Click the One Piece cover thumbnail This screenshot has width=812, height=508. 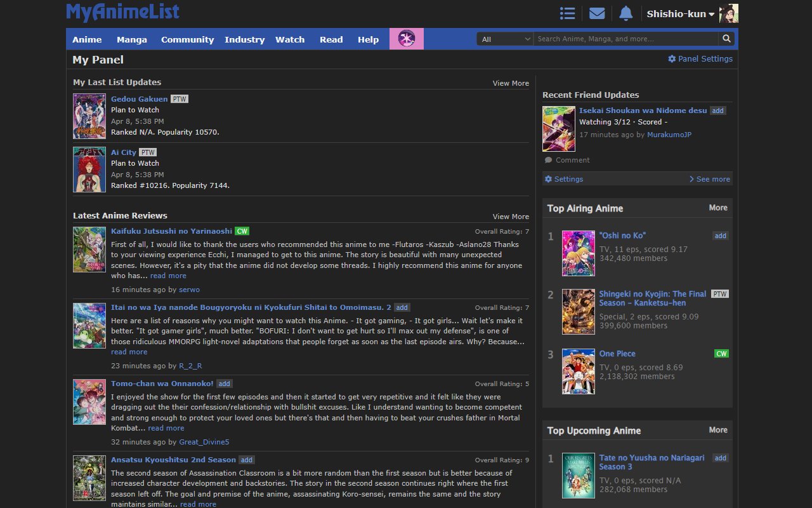(x=578, y=371)
